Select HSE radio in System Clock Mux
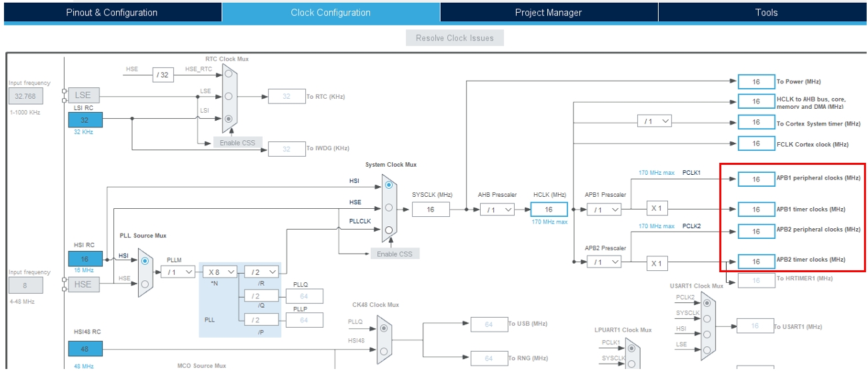Image resolution: width=868 pixels, height=371 pixels. click(389, 208)
